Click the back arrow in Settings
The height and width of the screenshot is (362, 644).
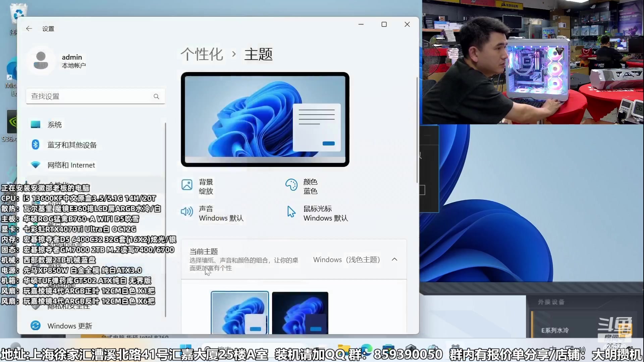pyautogui.click(x=29, y=28)
